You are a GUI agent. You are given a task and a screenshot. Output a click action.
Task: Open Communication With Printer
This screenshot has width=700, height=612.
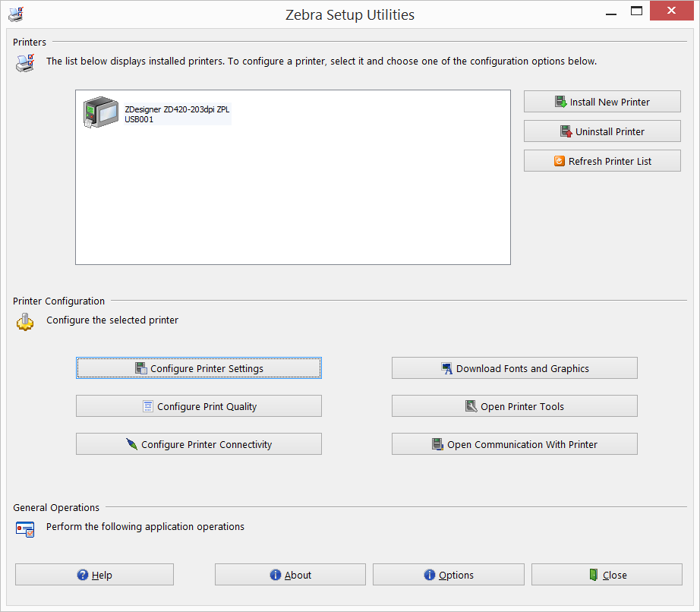tap(515, 444)
